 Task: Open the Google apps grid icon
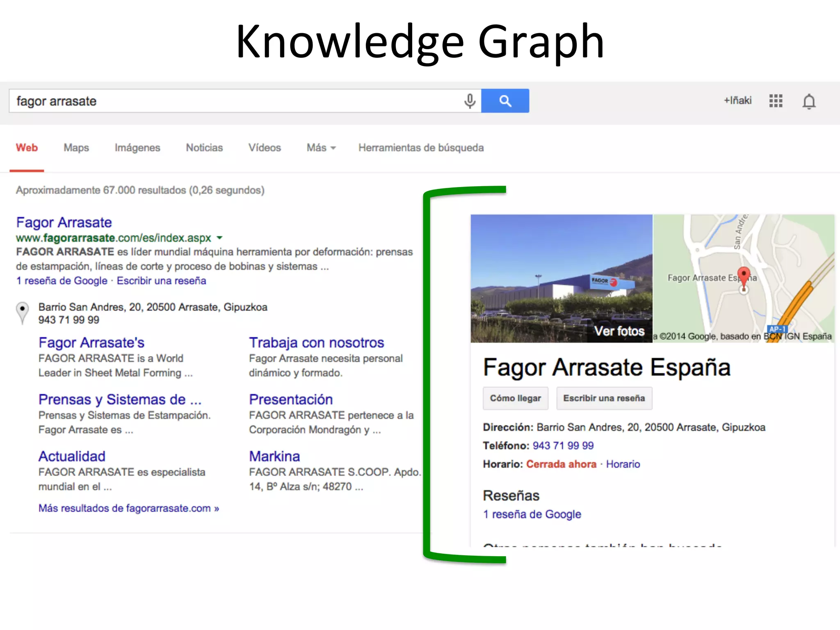(776, 101)
